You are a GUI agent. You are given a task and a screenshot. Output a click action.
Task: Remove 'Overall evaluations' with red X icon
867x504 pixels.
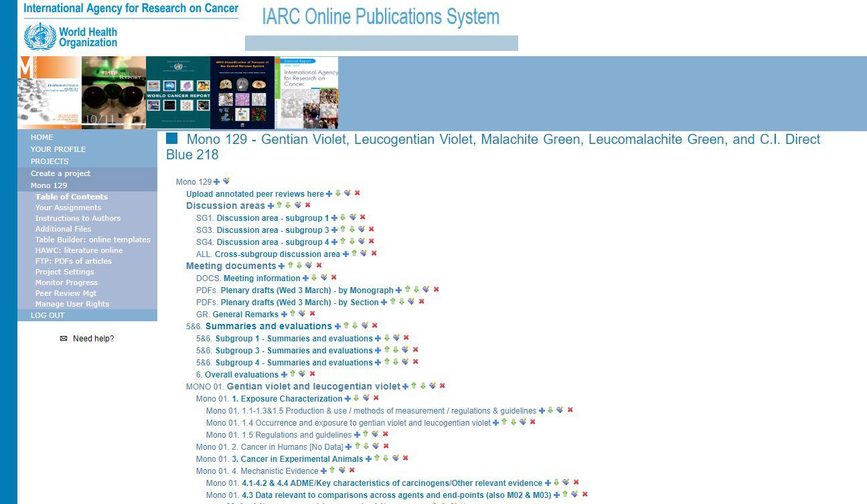312,374
